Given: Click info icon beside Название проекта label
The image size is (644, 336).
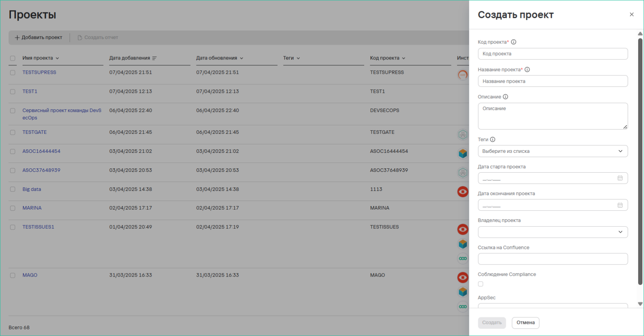Looking at the screenshot, I should click(527, 70).
